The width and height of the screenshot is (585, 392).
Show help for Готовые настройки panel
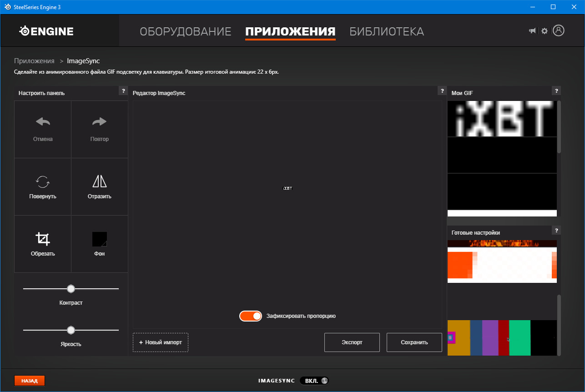pos(556,230)
